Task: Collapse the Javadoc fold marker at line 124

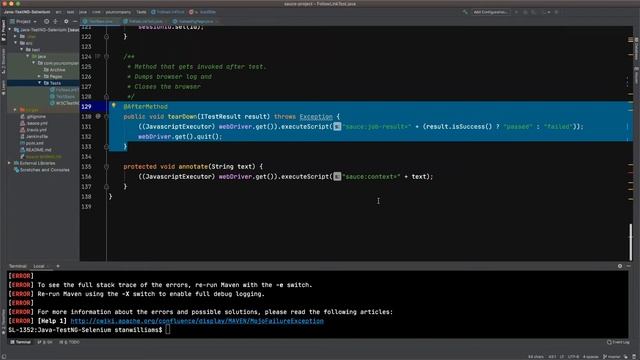Action: click(107, 56)
